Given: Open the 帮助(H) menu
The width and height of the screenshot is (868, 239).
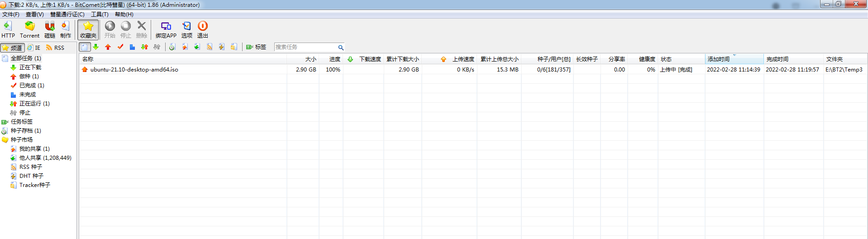Looking at the screenshot, I should (124, 14).
